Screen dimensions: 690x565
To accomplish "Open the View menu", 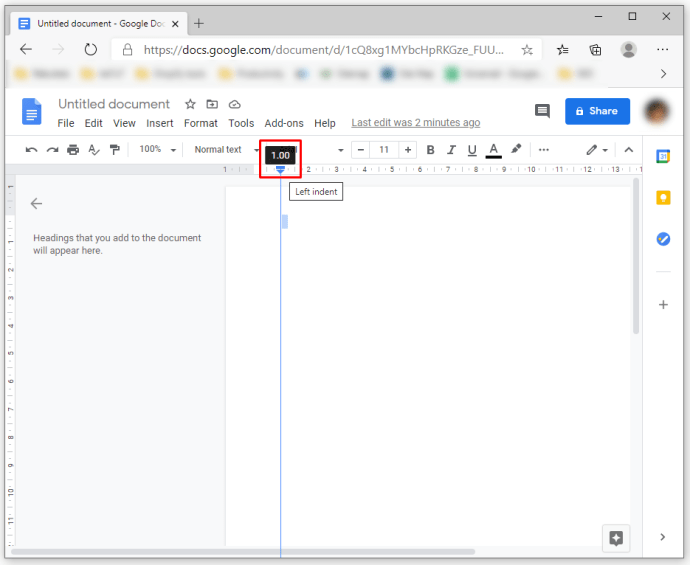I will (x=124, y=123).
